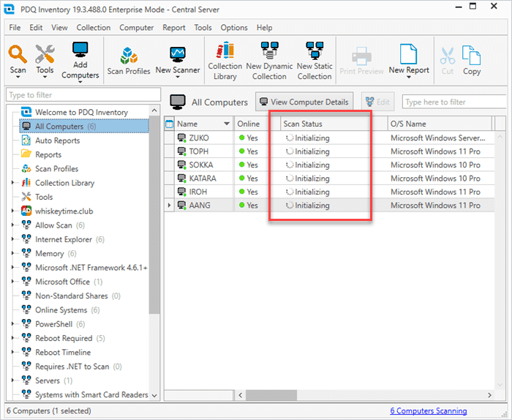
Task: Click the Reports folder icon in tree
Action: click(26, 154)
